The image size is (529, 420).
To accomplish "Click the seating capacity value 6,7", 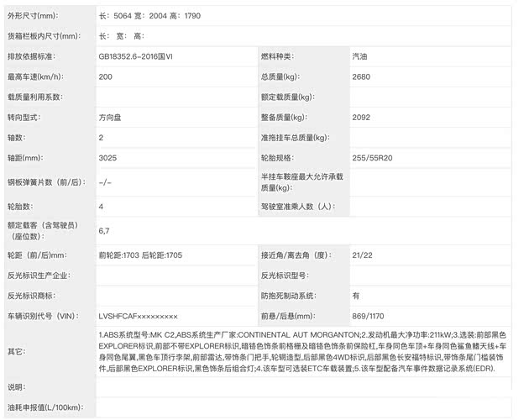I will pyautogui.click(x=105, y=230).
